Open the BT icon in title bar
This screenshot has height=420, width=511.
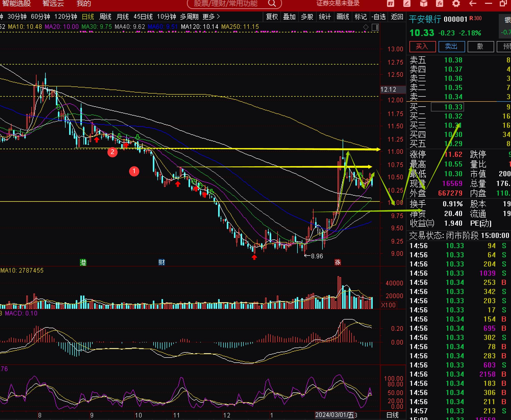tap(391, 4)
